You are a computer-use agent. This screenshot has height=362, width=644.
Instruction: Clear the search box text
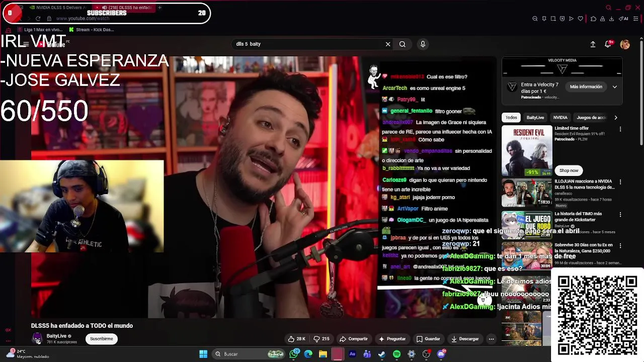click(388, 44)
